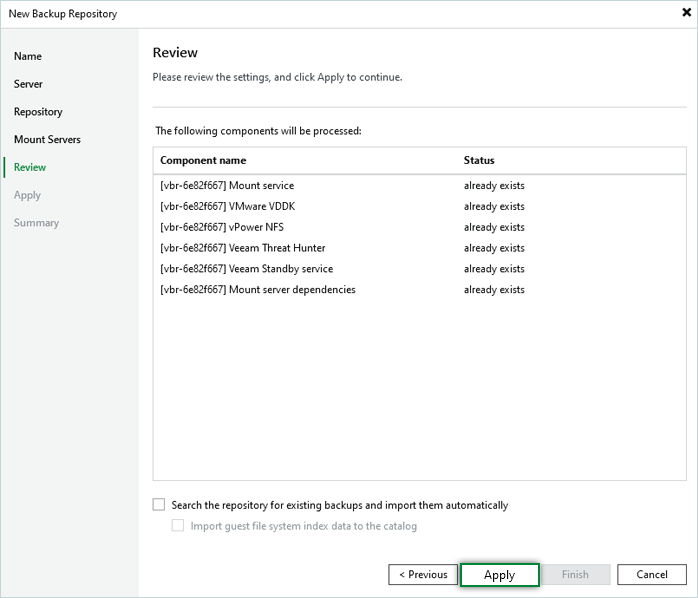The image size is (698, 598).
Task: Sort list by Status column header
Action: [479, 160]
